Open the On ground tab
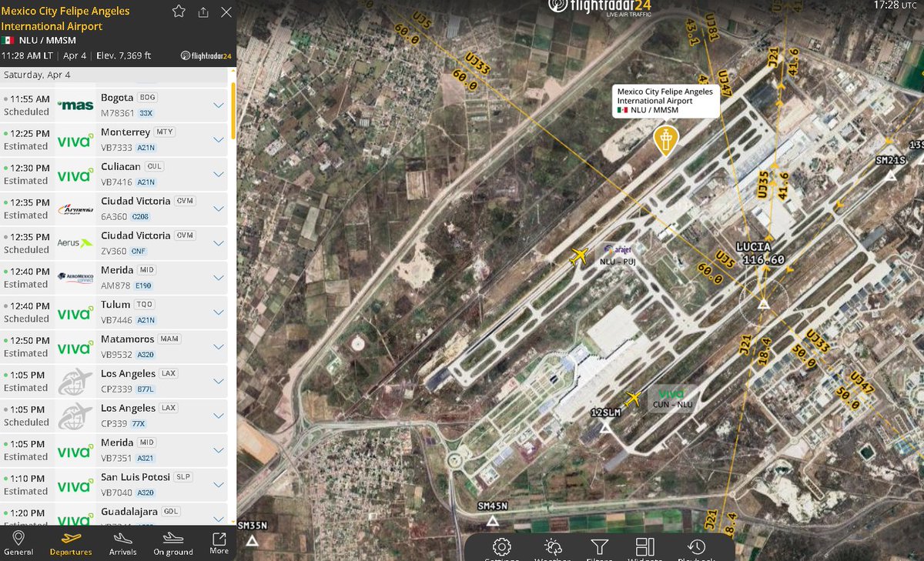 173,543
